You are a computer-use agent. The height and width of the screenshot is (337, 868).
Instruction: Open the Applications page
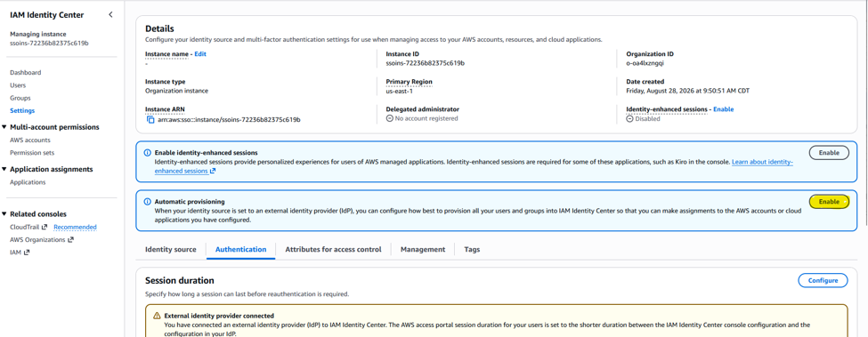pyautogui.click(x=28, y=182)
